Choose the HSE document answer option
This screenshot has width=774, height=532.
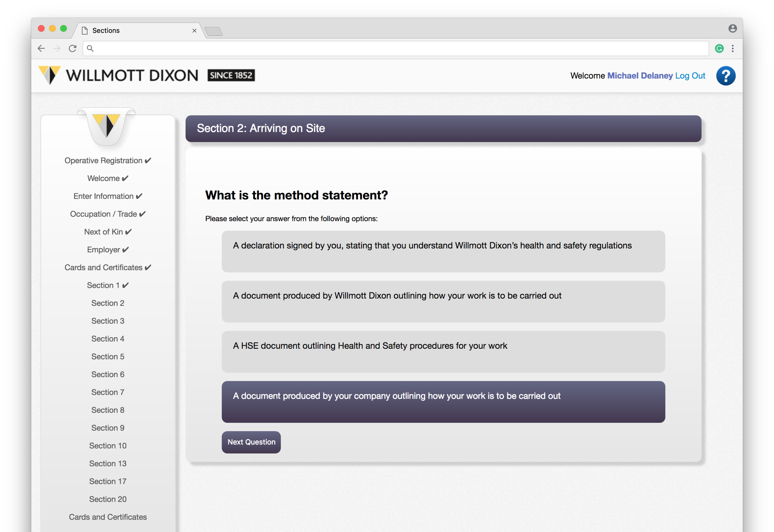click(443, 352)
